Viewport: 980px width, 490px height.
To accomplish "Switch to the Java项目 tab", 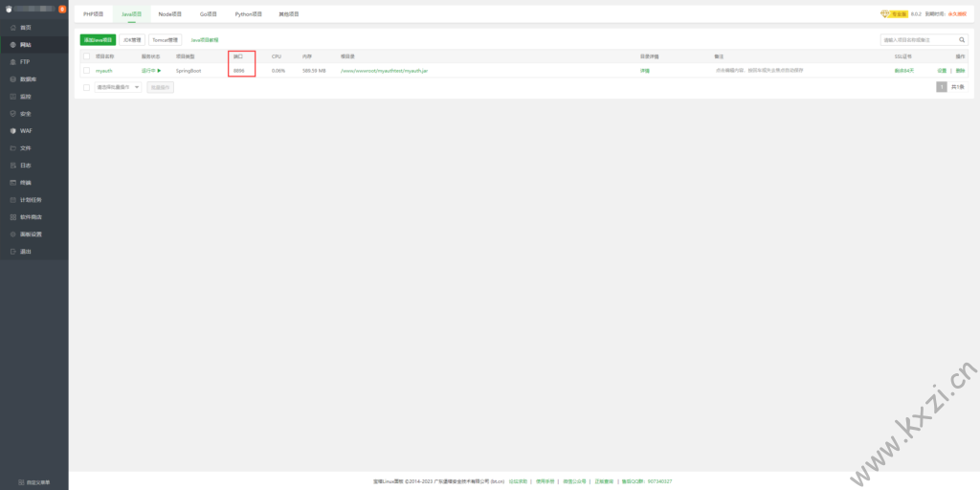I will coord(132,13).
